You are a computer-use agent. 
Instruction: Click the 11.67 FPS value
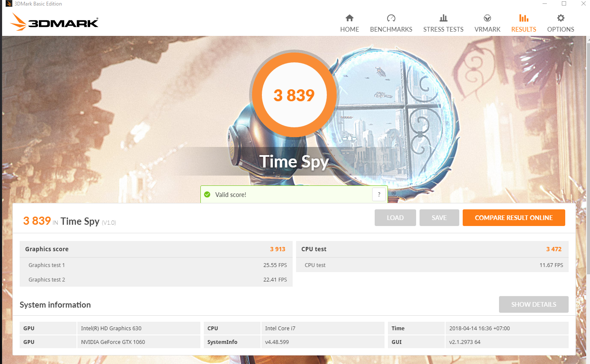tap(552, 265)
